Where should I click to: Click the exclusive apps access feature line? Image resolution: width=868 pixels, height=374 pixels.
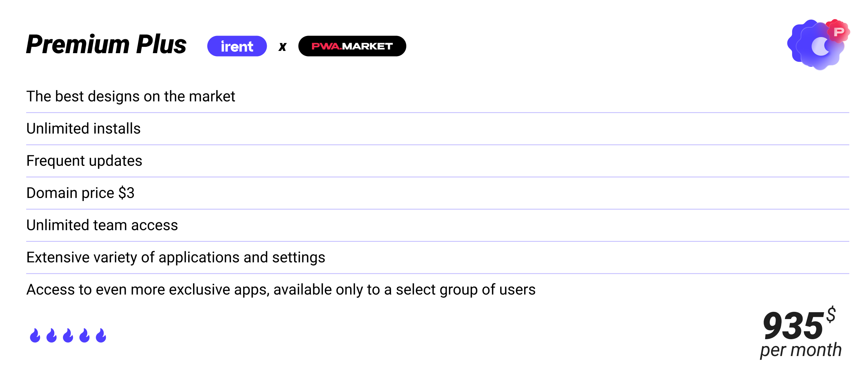pos(281,290)
